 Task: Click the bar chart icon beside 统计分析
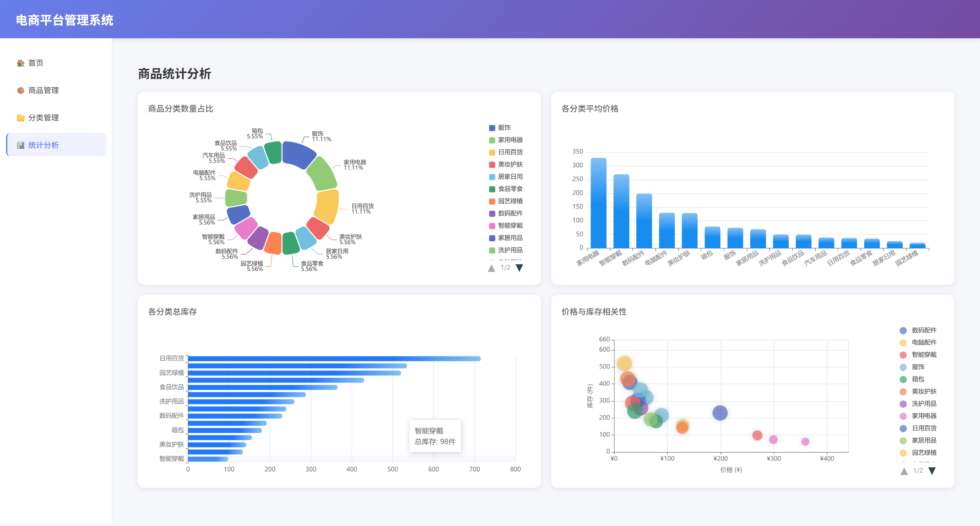(20, 145)
